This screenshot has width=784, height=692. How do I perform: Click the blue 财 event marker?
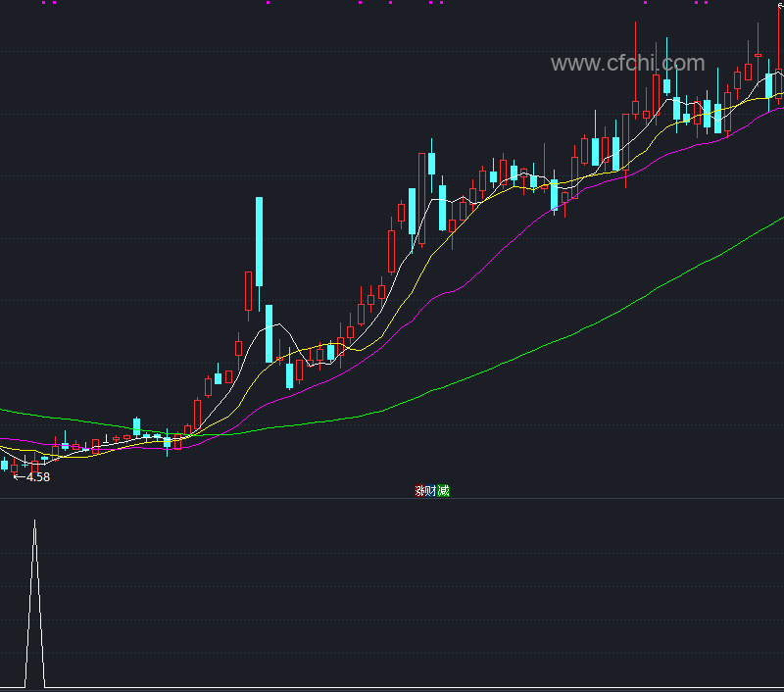(x=431, y=491)
